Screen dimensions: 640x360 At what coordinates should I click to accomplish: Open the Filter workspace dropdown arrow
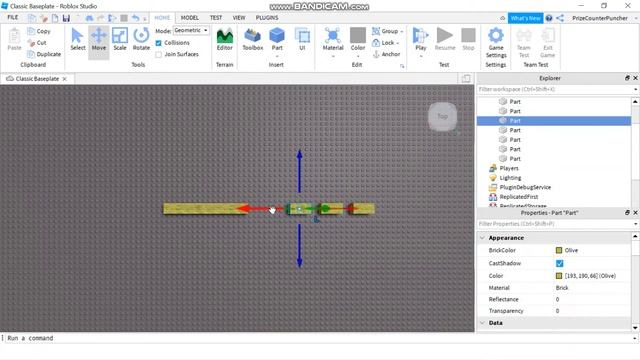tap(635, 89)
